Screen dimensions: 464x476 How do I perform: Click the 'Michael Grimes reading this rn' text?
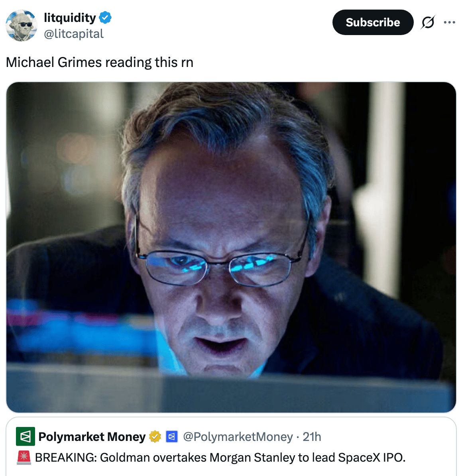[x=100, y=62]
